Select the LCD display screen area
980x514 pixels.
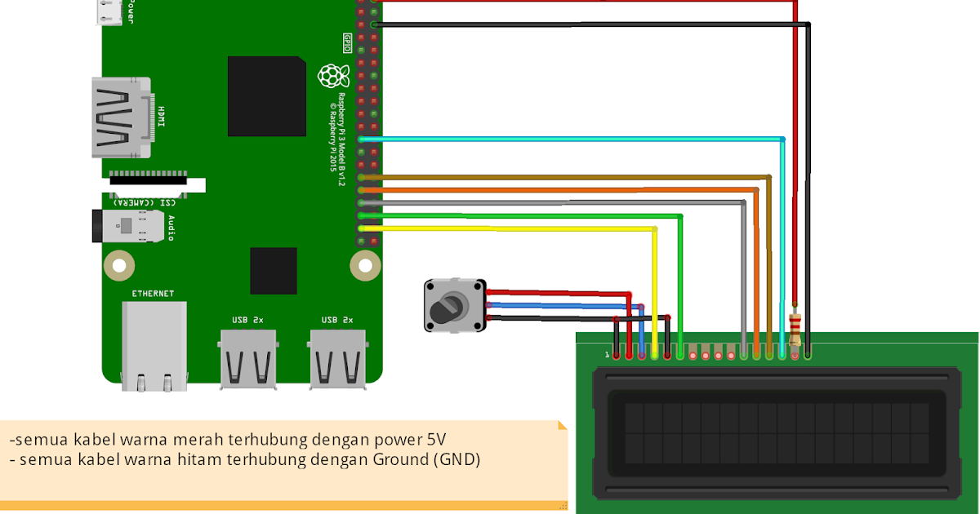tap(776, 432)
